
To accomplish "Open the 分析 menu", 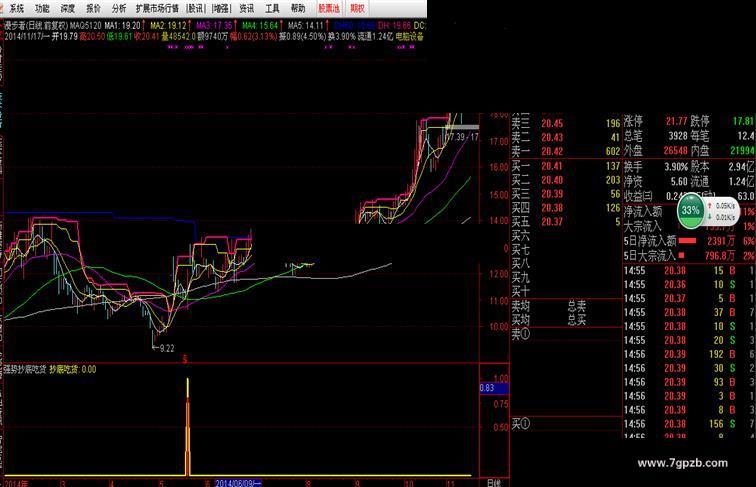I will (x=119, y=8).
